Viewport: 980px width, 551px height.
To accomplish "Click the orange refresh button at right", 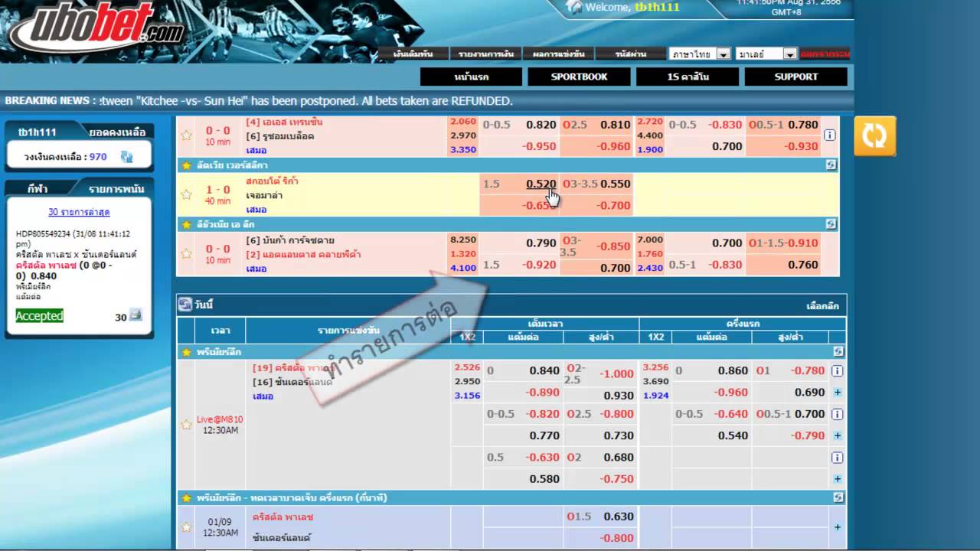I will click(x=875, y=137).
